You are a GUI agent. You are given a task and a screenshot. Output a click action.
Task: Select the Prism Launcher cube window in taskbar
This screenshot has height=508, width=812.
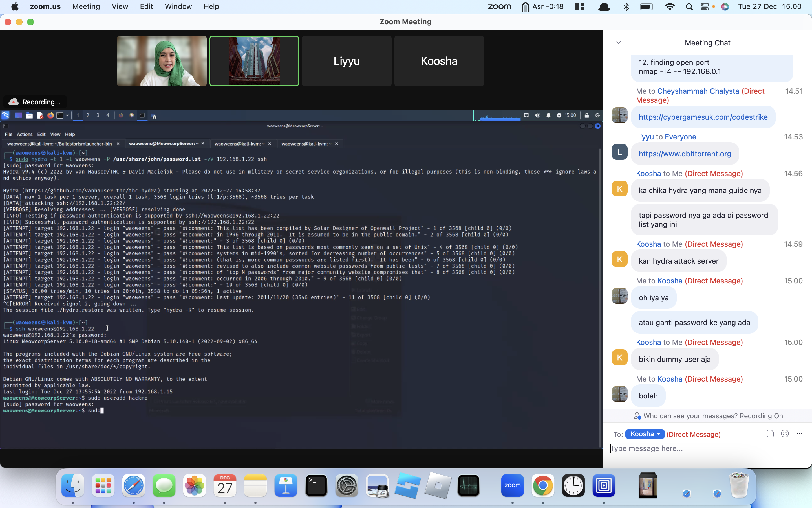pos(132,115)
